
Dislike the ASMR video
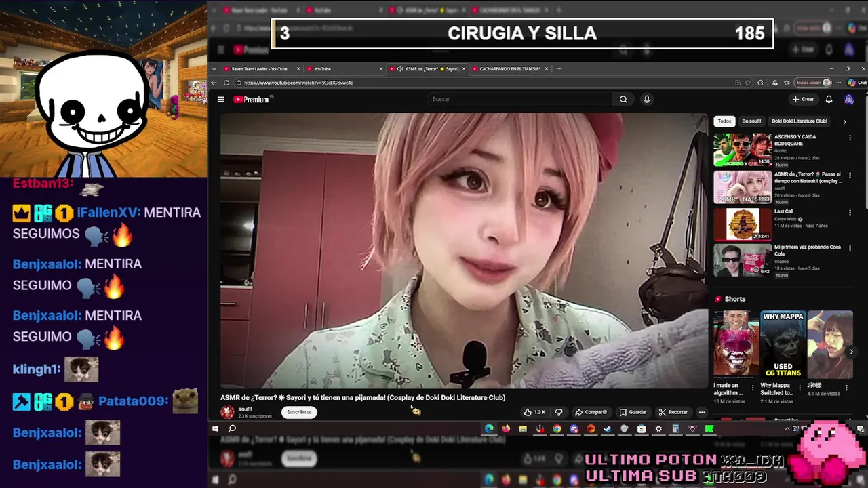point(559,412)
